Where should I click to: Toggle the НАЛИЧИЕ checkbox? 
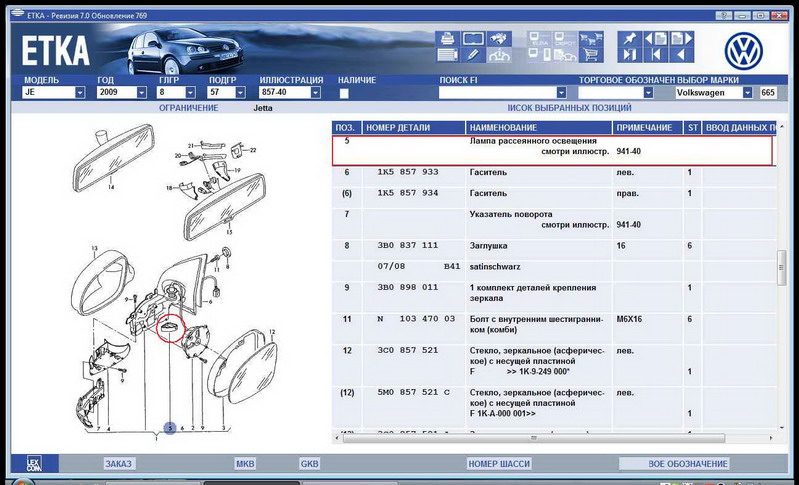coord(344,93)
